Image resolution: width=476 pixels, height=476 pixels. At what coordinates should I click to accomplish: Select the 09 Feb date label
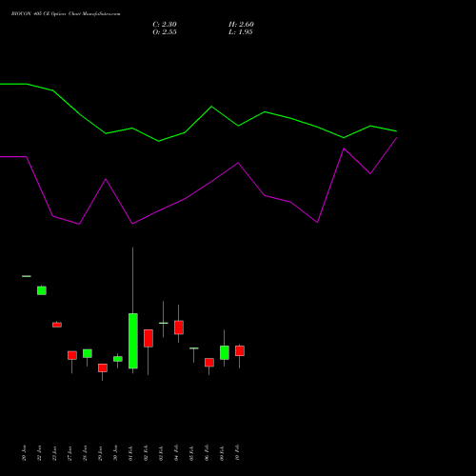(223, 453)
